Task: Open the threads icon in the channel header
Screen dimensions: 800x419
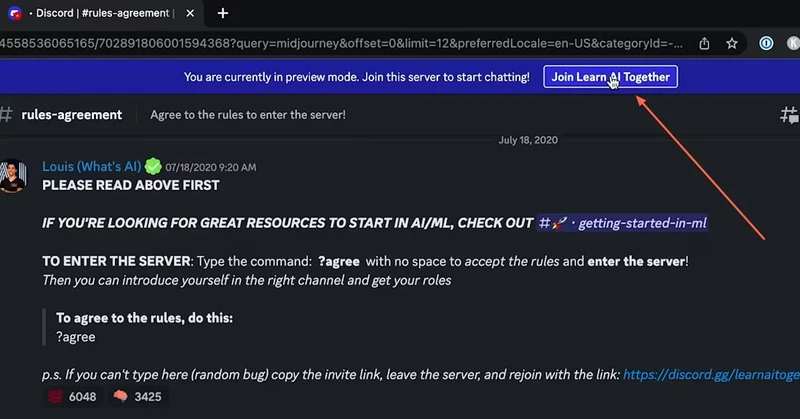Action: click(788, 115)
